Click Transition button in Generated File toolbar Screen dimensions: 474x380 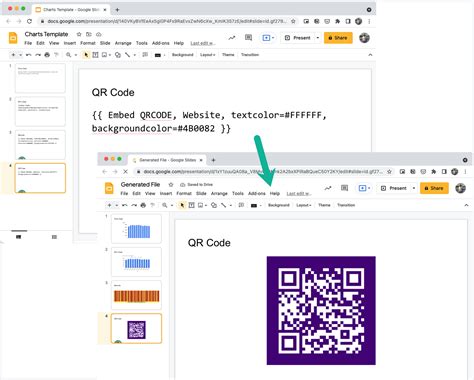pyautogui.click(x=346, y=205)
